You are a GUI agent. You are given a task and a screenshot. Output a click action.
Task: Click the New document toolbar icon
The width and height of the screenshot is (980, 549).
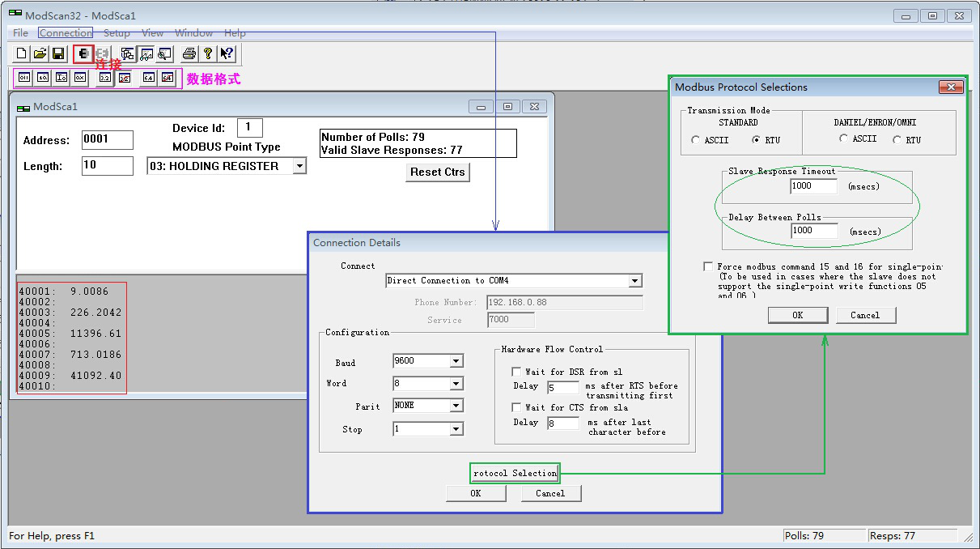[x=22, y=54]
